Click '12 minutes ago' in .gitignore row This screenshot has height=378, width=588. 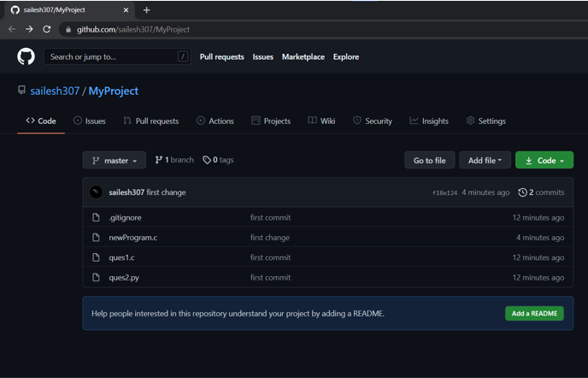pos(538,218)
